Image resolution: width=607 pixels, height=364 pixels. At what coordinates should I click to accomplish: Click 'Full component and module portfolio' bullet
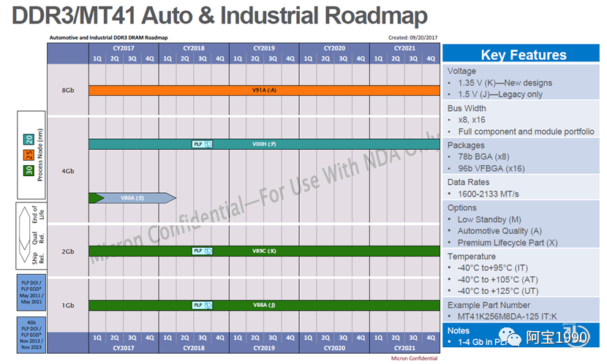[x=526, y=132]
